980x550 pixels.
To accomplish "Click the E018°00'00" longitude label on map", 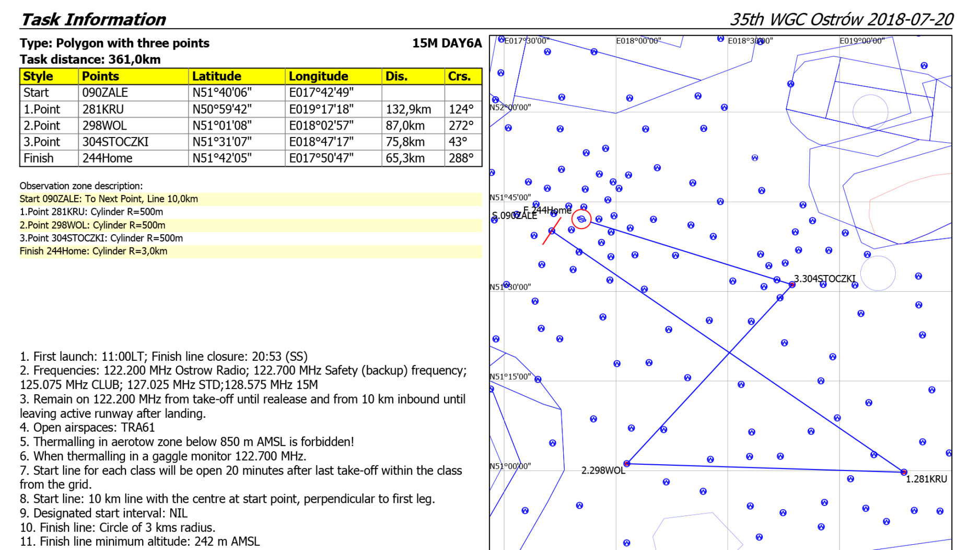I will click(638, 41).
